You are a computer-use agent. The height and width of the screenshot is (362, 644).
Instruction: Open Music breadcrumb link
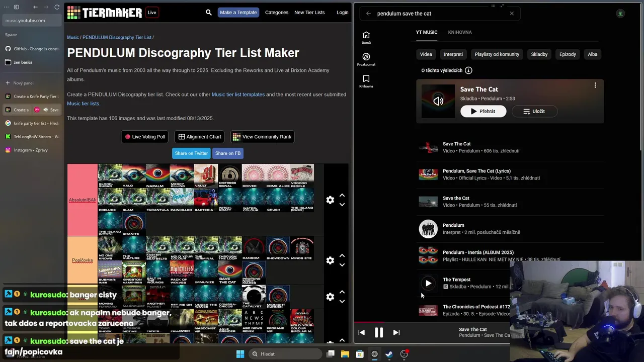point(73,37)
